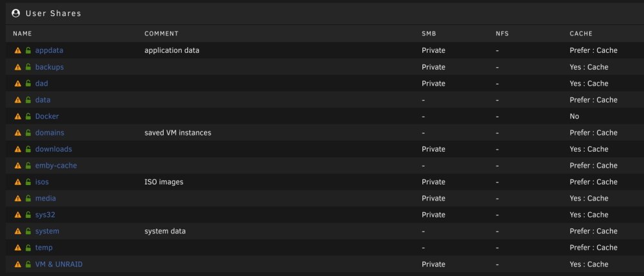The height and width of the screenshot is (276, 644).
Task: Open the VM & UNRAID share
Action: click(59, 264)
